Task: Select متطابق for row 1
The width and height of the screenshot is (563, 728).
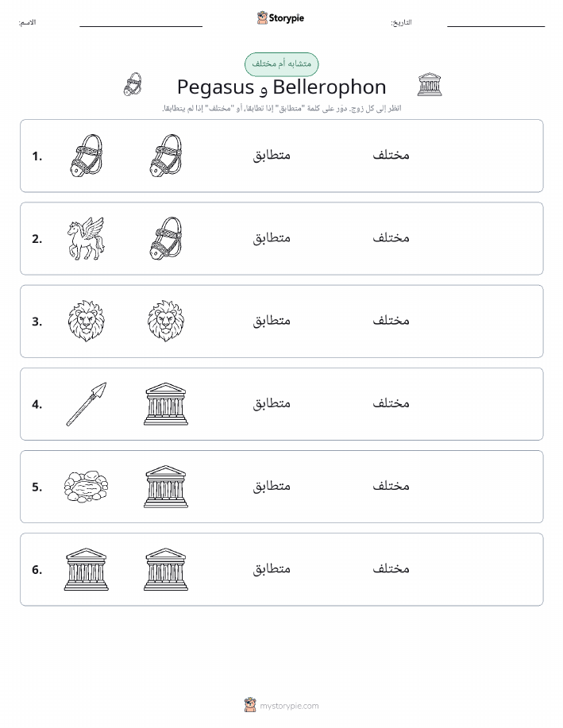Action: point(272,155)
